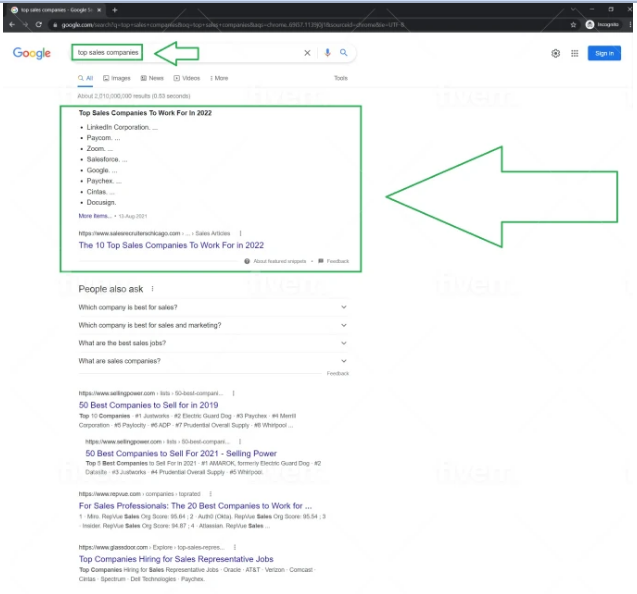Select the All results tab
Viewport: 637px width, 594px height.
click(85, 78)
